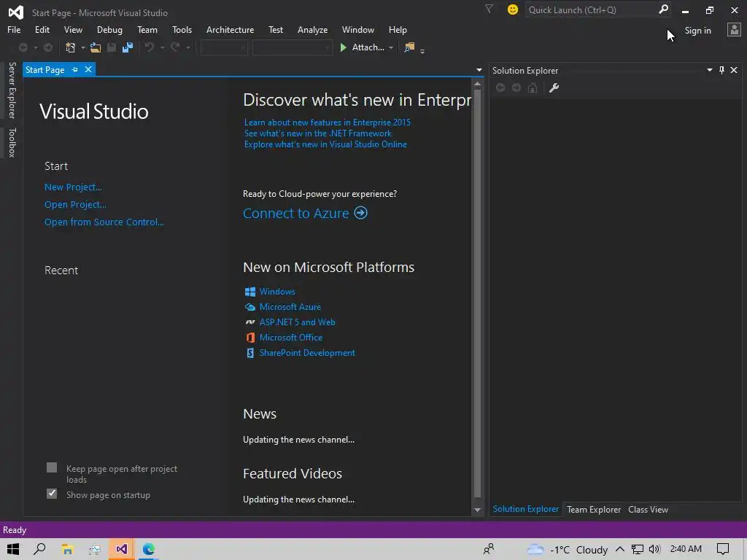
Task: Click the Sign in button
Action: tap(698, 31)
